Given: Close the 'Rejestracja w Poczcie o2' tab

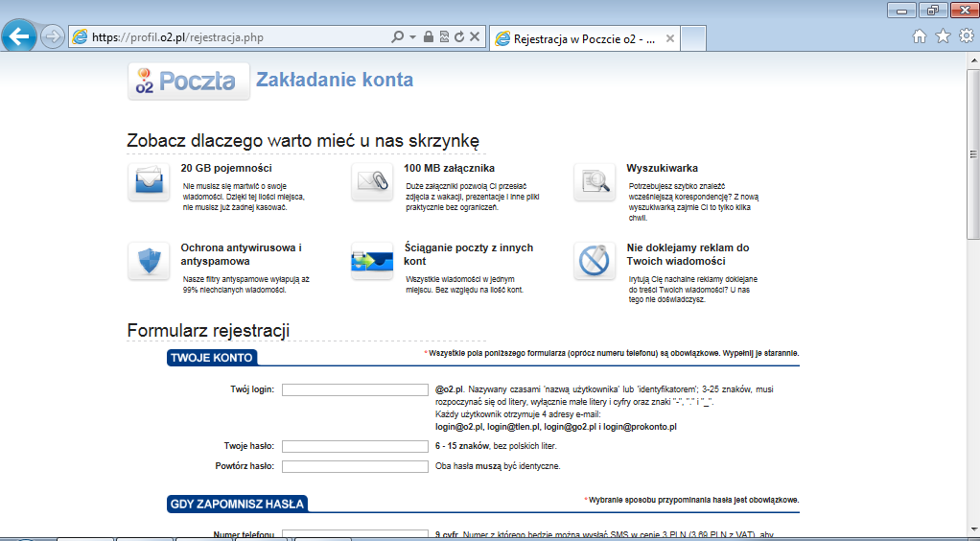Looking at the screenshot, I should tap(670, 38).
